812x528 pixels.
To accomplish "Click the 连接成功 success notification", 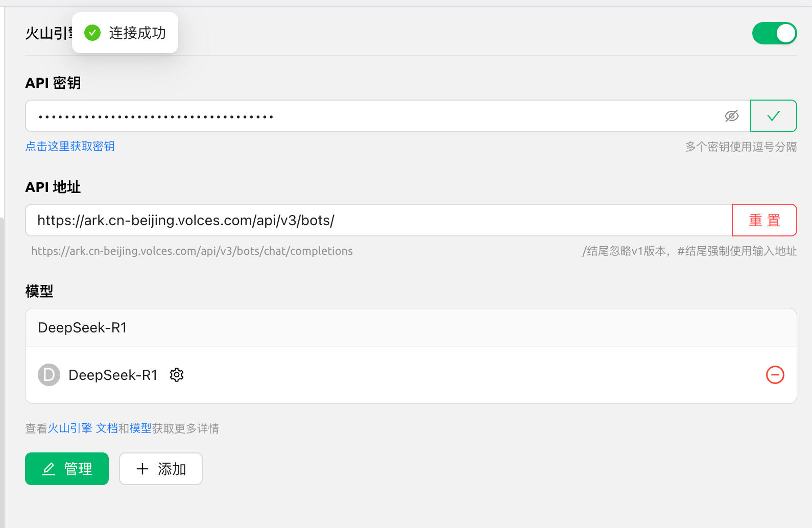I will (125, 33).
